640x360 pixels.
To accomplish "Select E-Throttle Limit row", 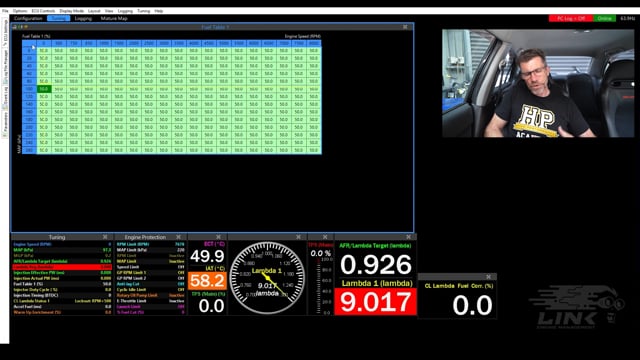I will click(x=151, y=301).
